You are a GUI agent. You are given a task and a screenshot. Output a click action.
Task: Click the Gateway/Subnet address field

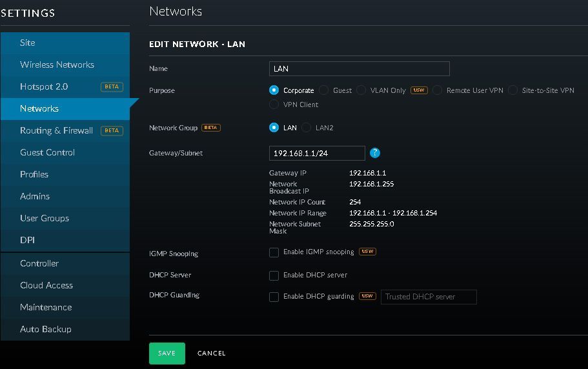pos(316,153)
